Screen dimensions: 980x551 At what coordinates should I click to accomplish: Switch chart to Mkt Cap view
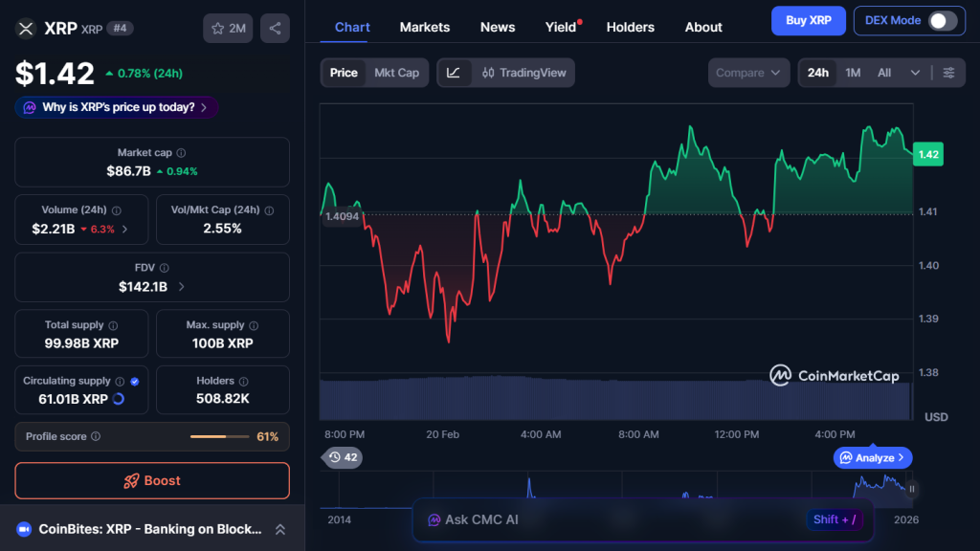[396, 73]
